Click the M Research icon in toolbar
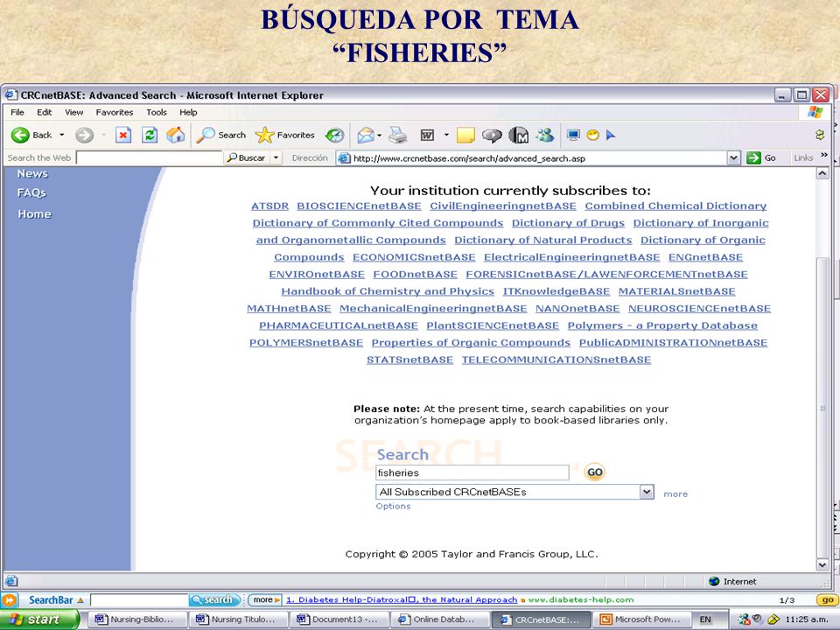Screen dimensions: 840x630 [x=518, y=135]
